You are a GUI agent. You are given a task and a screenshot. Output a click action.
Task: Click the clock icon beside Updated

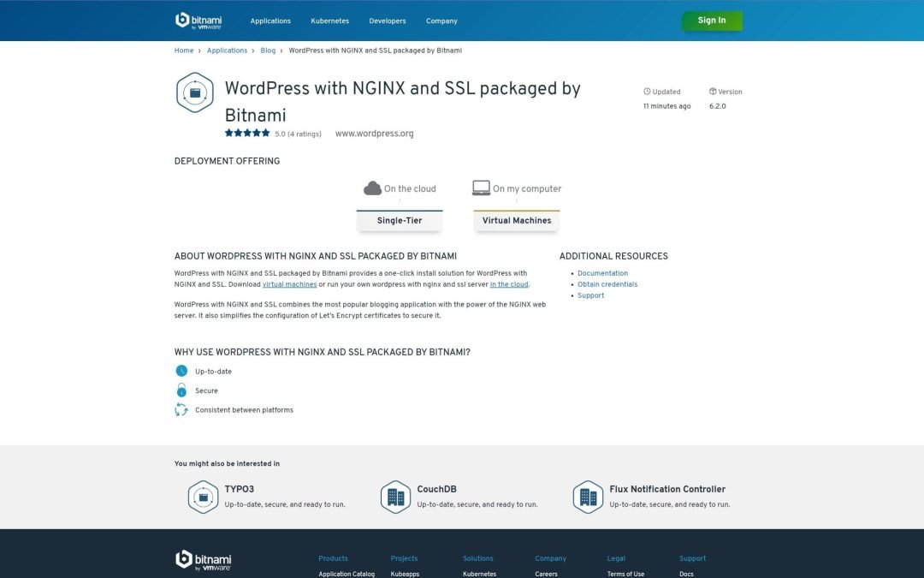coord(647,92)
